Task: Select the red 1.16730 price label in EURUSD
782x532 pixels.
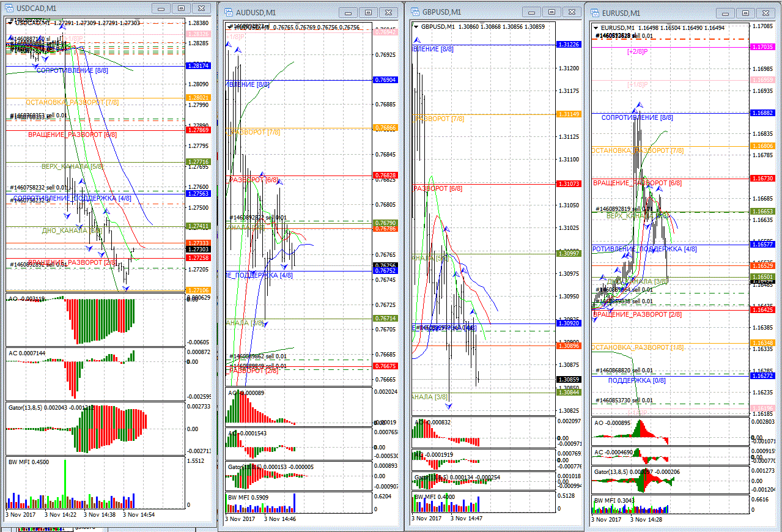Action: (762, 178)
